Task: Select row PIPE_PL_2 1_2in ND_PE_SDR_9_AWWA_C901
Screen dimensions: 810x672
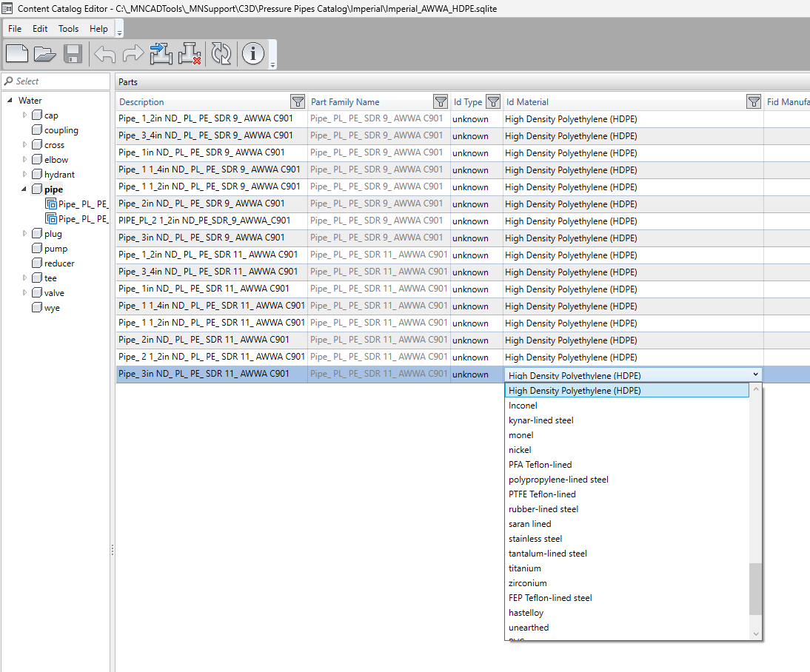Action: [x=463, y=221]
